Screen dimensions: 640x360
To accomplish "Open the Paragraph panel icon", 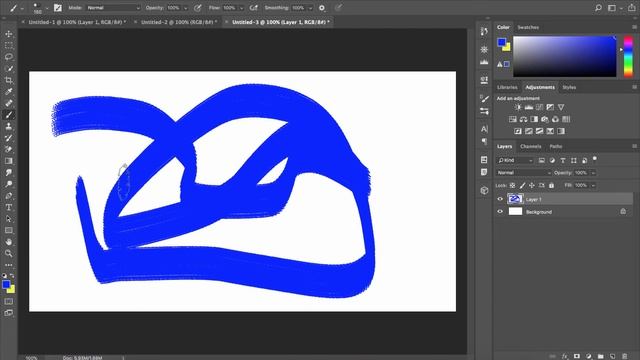I will pos(484,142).
